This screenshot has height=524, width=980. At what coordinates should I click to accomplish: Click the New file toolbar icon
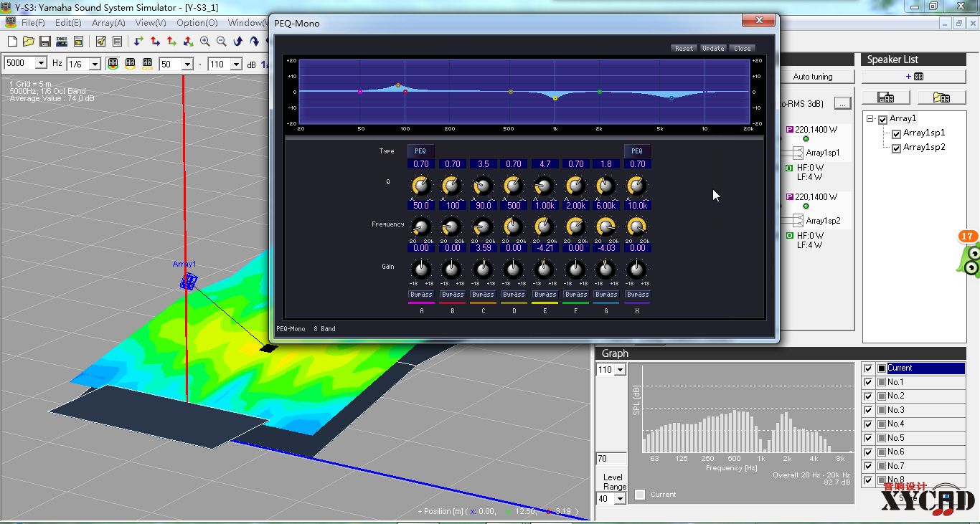[12, 42]
